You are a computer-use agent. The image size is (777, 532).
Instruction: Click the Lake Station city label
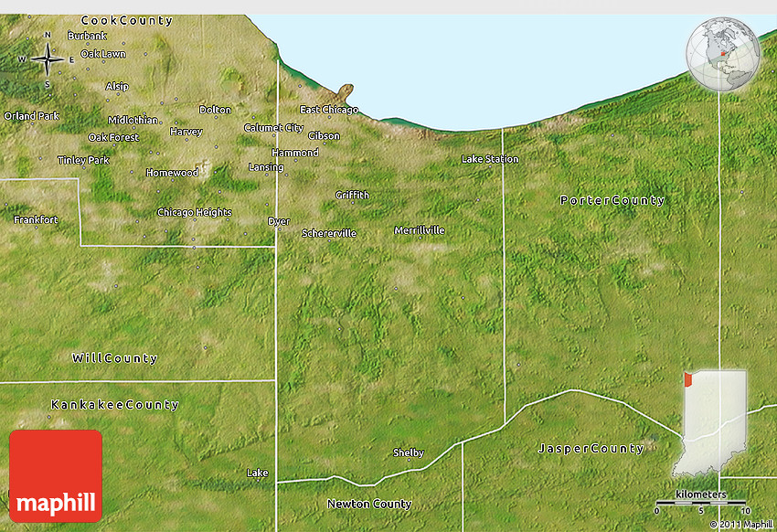point(490,159)
